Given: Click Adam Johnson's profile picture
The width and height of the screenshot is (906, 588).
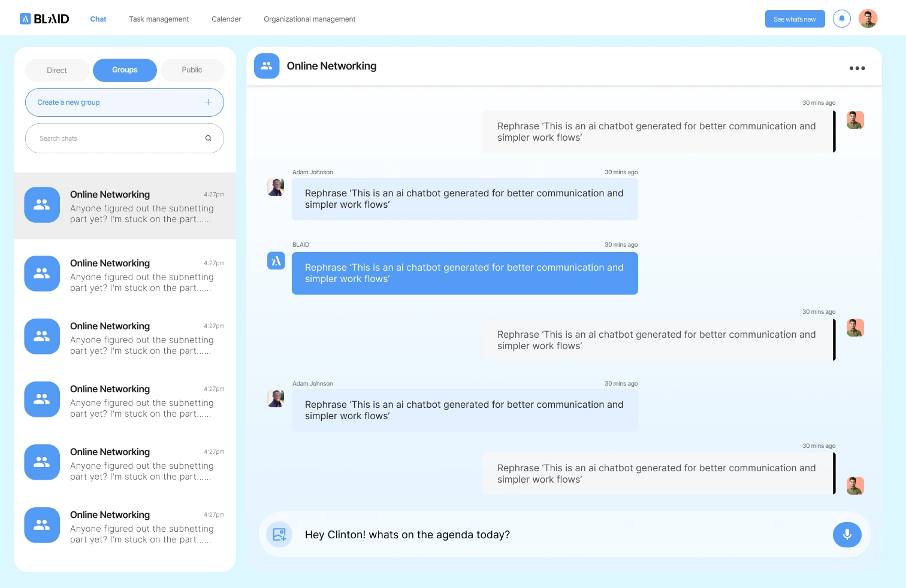Looking at the screenshot, I should [276, 187].
